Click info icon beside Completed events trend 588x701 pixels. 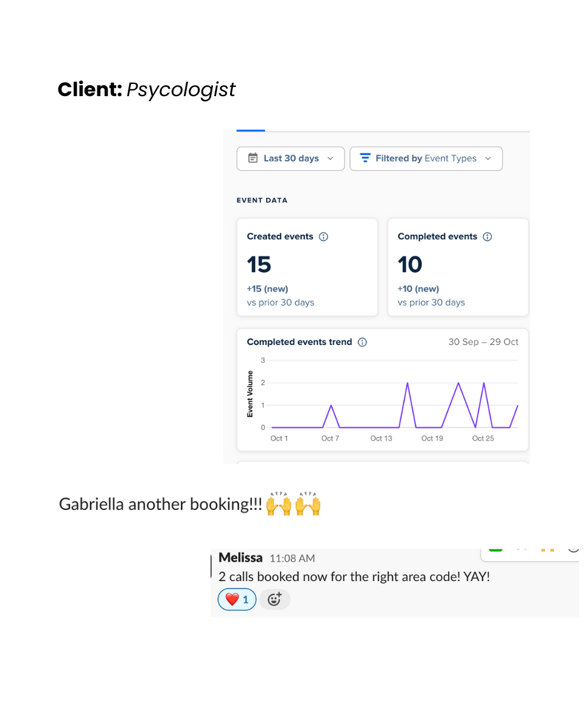pyautogui.click(x=363, y=343)
